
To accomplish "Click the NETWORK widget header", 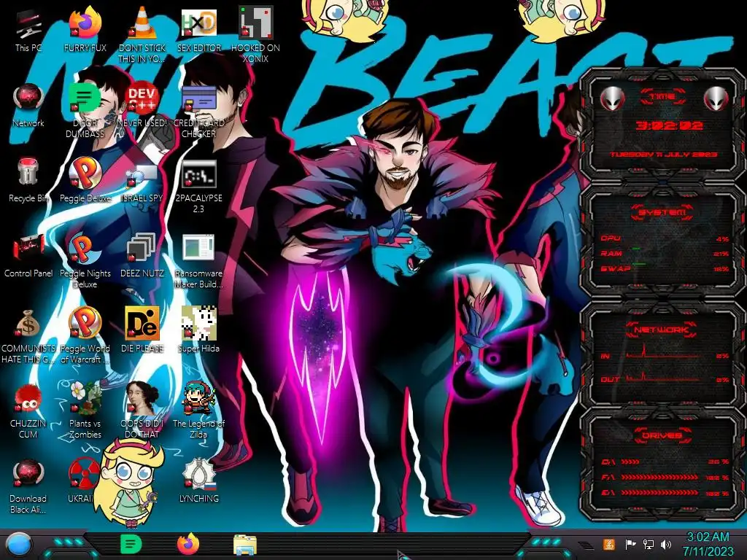I will click(661, 330).
